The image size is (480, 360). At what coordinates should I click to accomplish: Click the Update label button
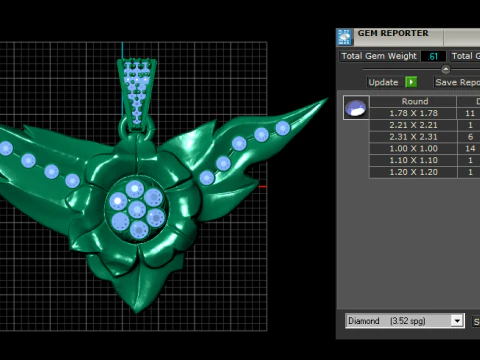[383, 82]
